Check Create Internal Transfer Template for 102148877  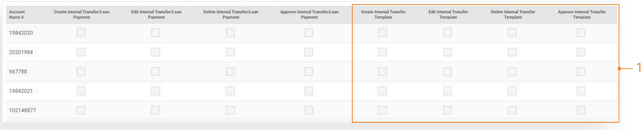tap(382, 110)
